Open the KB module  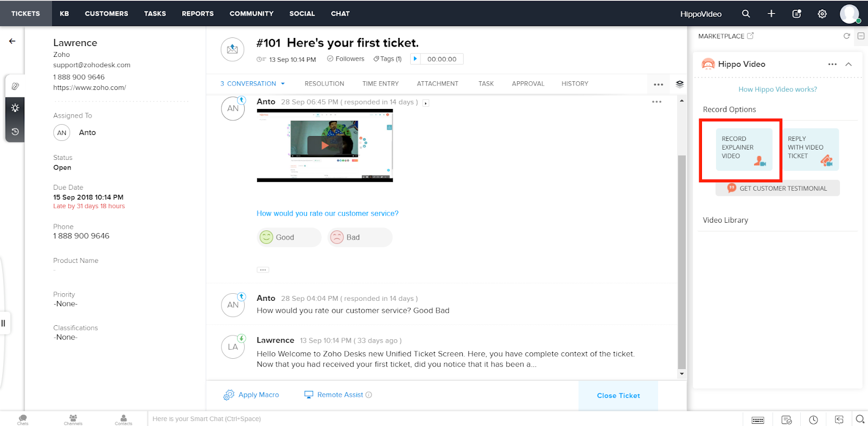pos(64,14)
